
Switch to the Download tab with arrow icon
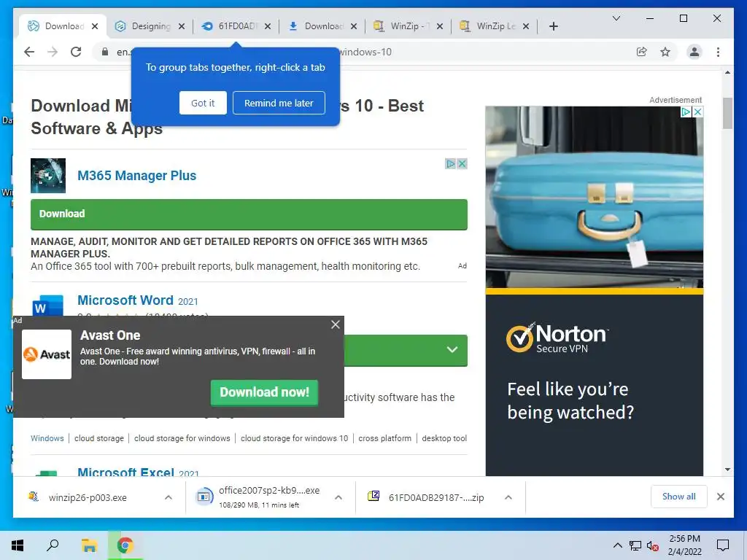322,26
